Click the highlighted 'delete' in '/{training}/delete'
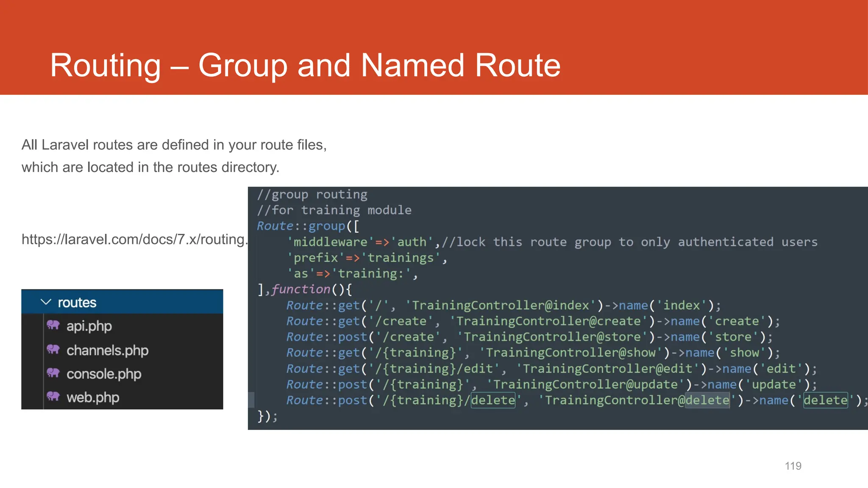The height and width of the screenshot is (488, 868). click(x=493, y=400)
